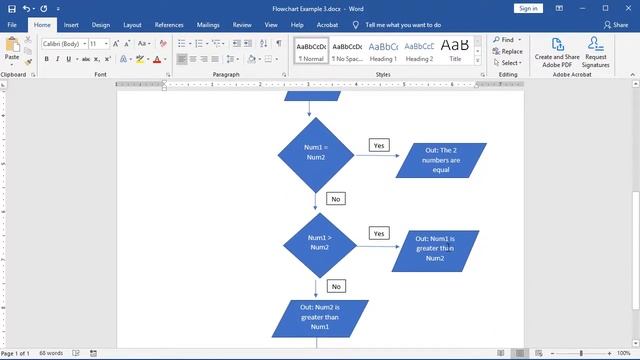This screenshot has height=360, width=640.
Task: Open the Calibri (Body) font dropdown
Action: [85, 44]
